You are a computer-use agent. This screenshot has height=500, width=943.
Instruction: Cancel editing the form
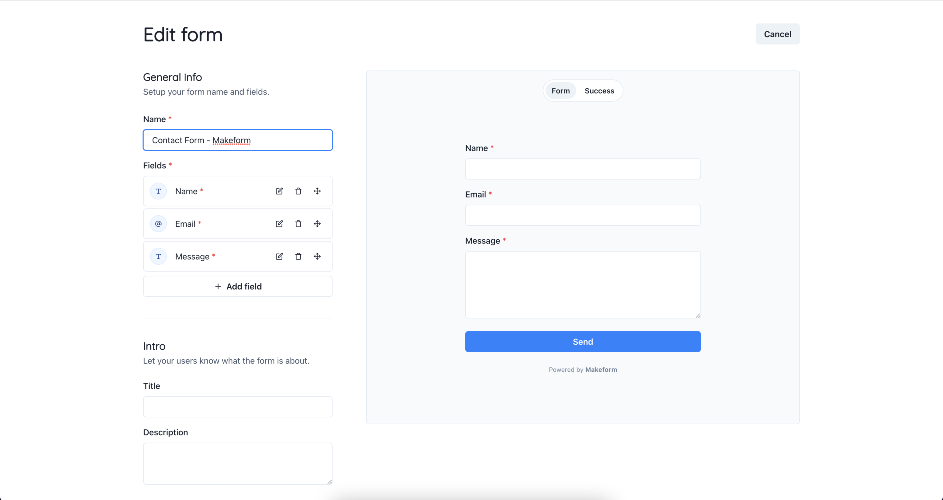click(778, 34)
